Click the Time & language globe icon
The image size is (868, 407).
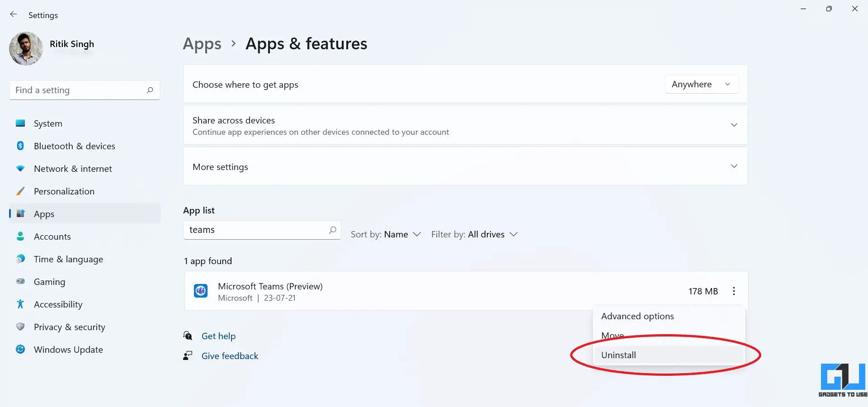pyautogui.click(x=20, y=259)
